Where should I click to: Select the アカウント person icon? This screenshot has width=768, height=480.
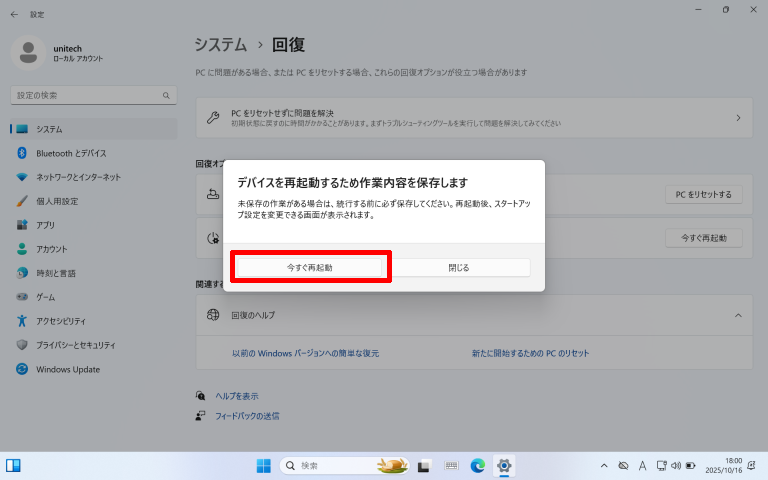22,249
